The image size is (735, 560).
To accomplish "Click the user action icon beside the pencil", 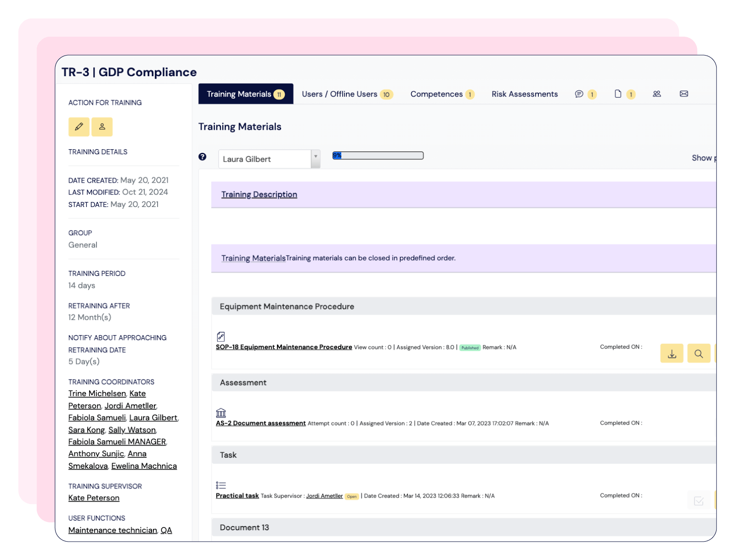I will pyautogui.click(x=102, y=127).
